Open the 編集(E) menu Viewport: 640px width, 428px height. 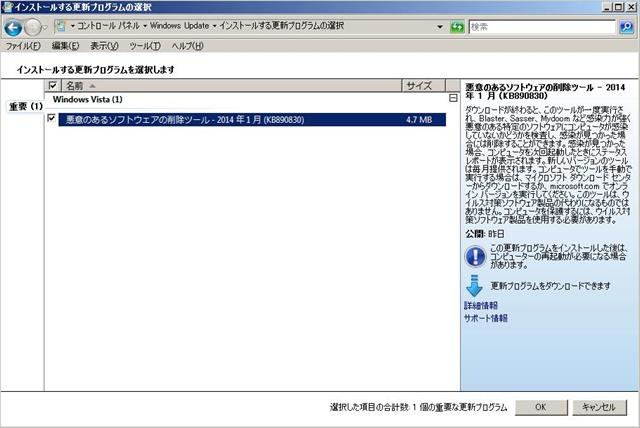point(65,46)
